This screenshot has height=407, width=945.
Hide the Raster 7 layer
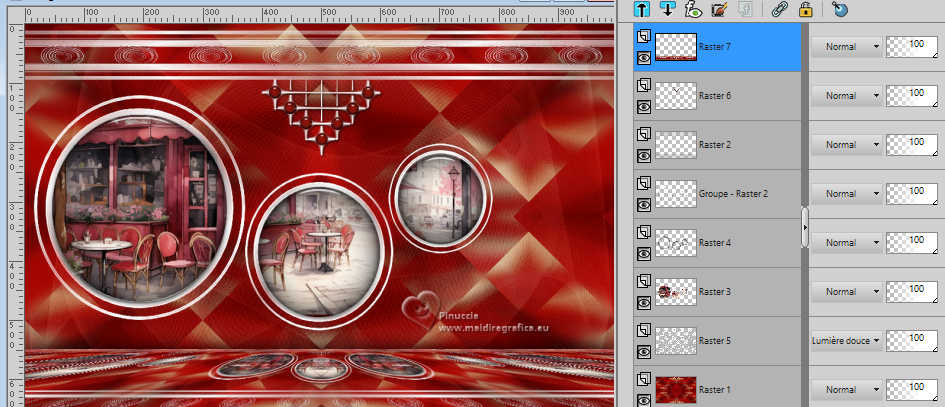pos(644,58)
